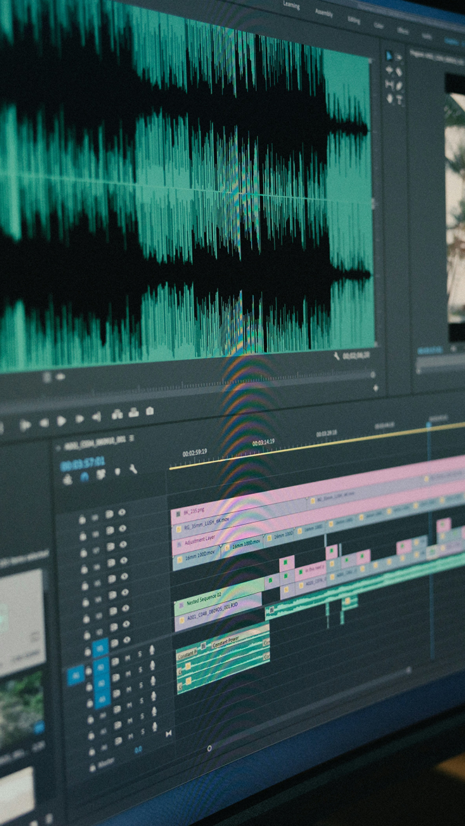The width and height of the screenshot is (465, 826).
Task: Open Source monitor settings wrench
Action: [336, 357]
